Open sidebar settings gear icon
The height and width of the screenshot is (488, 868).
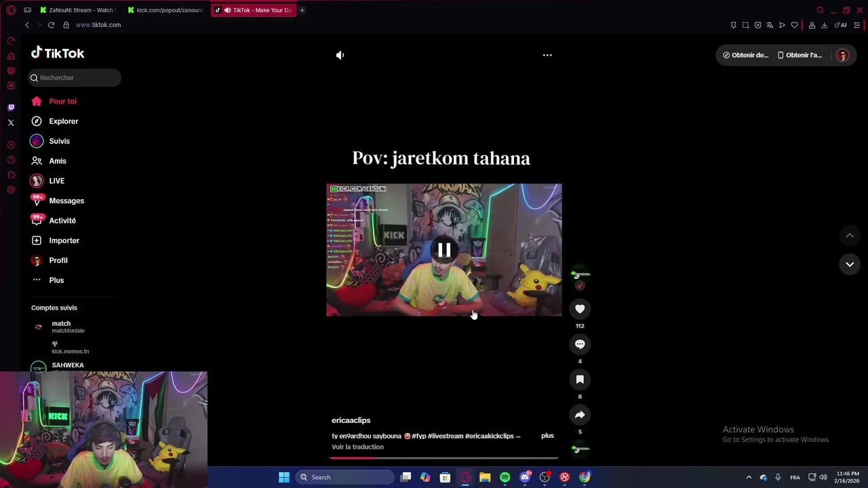11,190
